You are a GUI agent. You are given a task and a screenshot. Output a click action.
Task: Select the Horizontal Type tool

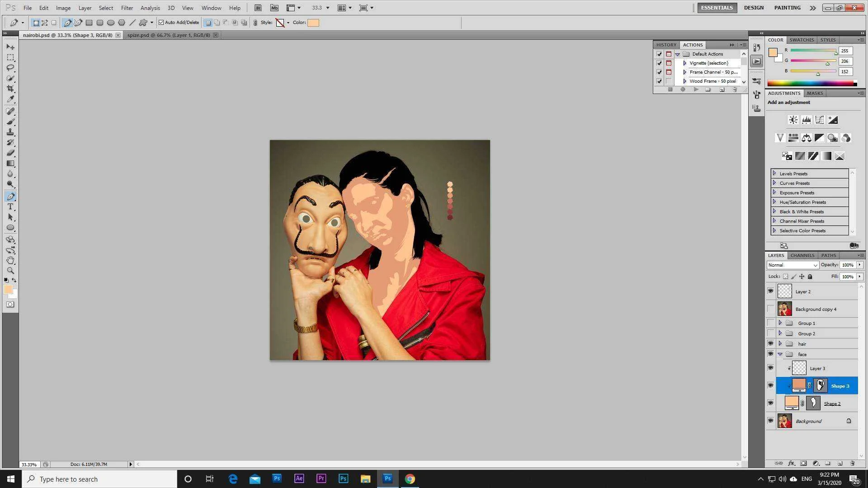coord(10,206)
